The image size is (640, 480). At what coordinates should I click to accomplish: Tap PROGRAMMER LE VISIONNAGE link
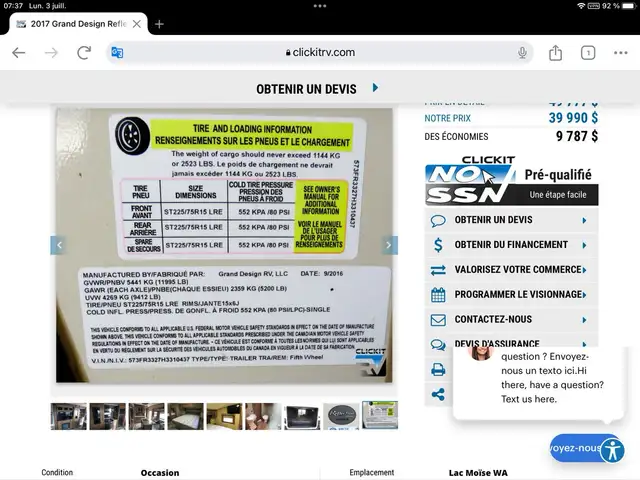tap(518, 294)
